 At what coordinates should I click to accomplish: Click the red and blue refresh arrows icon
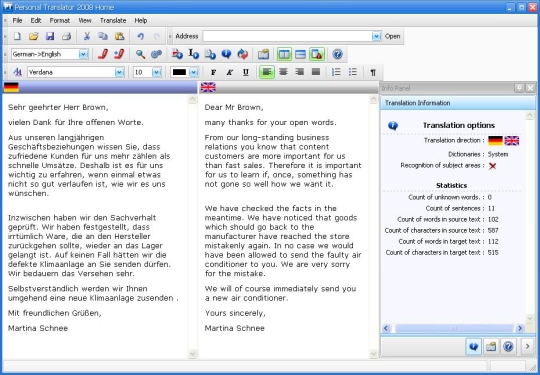(243, 54)
